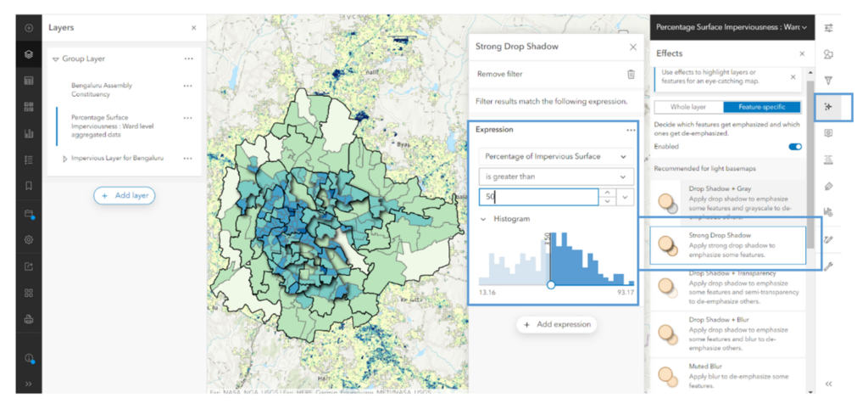Open the Charts panel icon
The image size is (868, 409).
(29, 133)
